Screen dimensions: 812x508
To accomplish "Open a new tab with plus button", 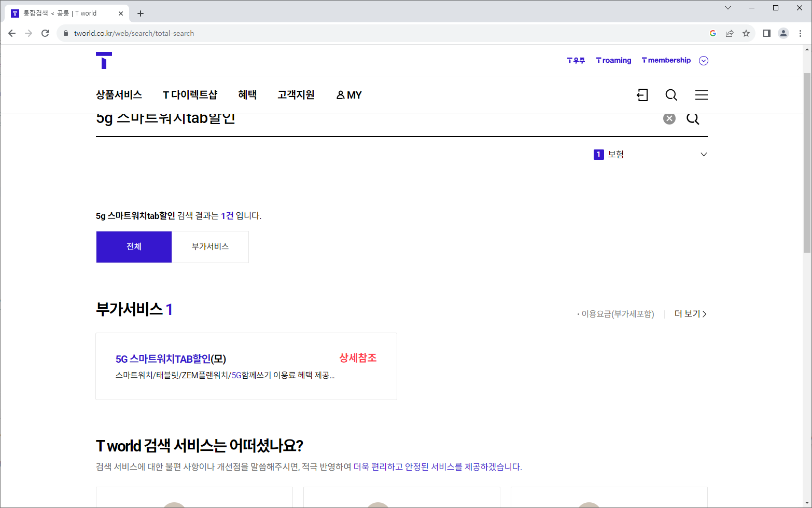I will point(141,13).
